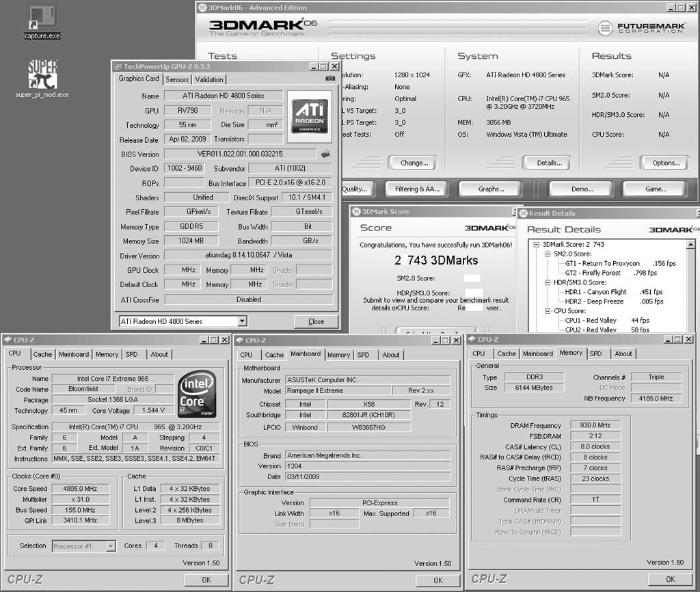700x592 pixels.
Task: Switch to Cache tab in the CPU-Z CPU window
Action: coord(42,354)
